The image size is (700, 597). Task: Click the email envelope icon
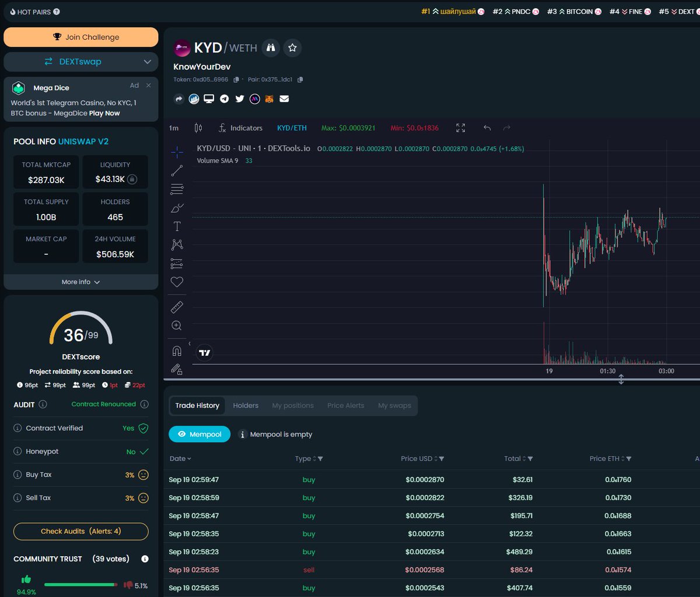284,99
